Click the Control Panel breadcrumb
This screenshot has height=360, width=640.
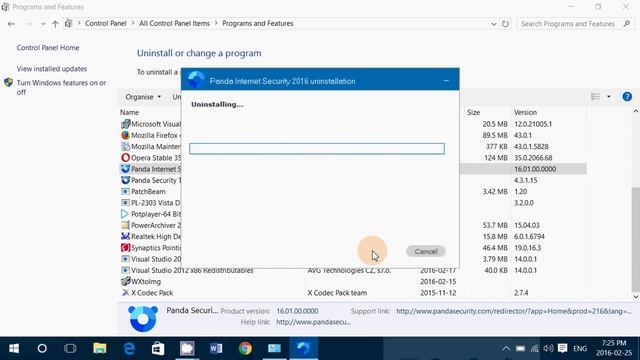coord(106,24)
